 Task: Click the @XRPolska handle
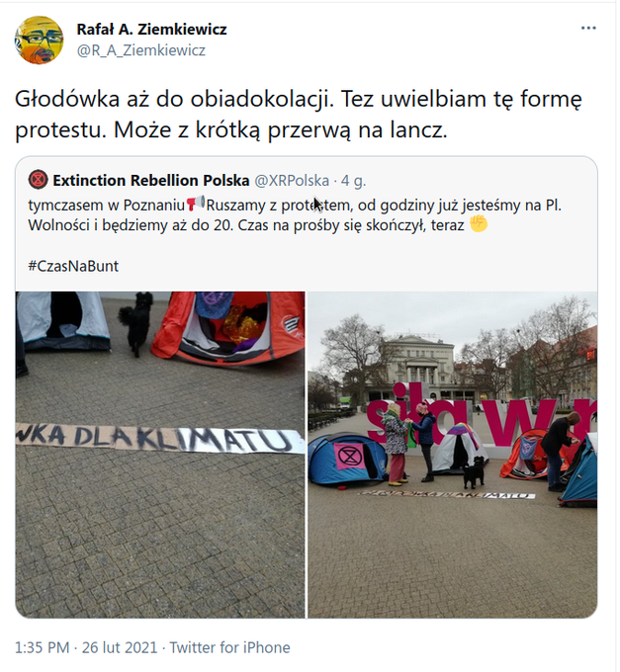coord(292,181)
